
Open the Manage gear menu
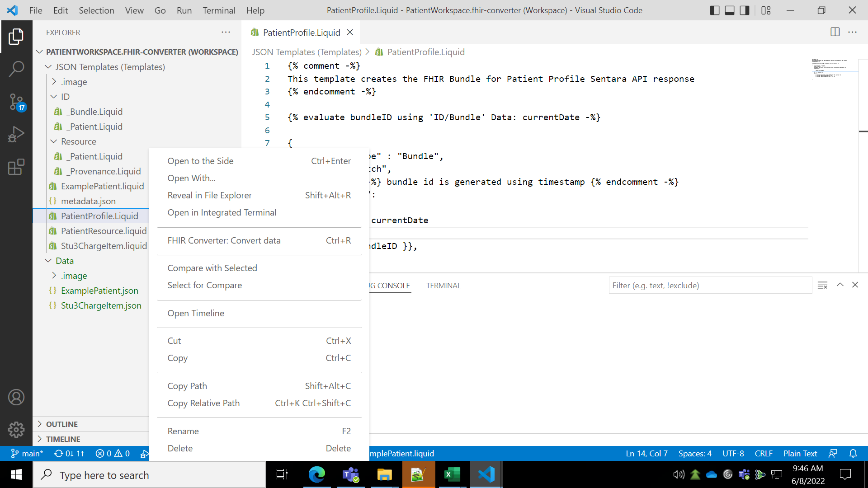(17, 430)
